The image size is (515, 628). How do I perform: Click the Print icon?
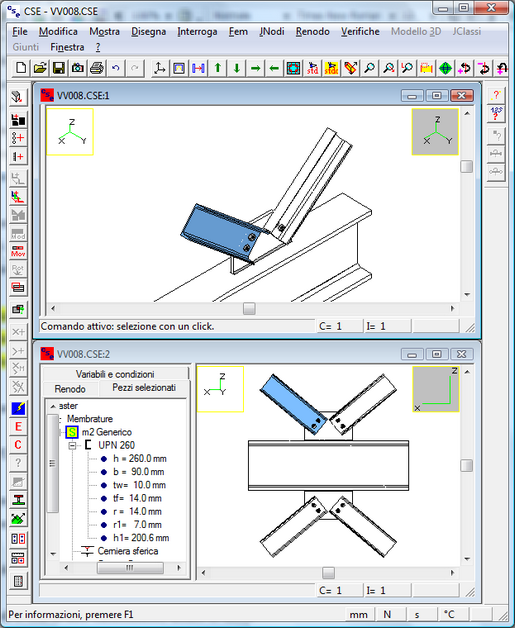[x=97, y=68]
